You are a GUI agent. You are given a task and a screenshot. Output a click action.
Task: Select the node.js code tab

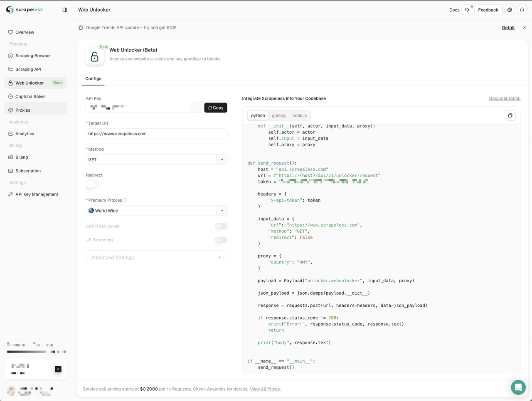[x=299, y=115]
